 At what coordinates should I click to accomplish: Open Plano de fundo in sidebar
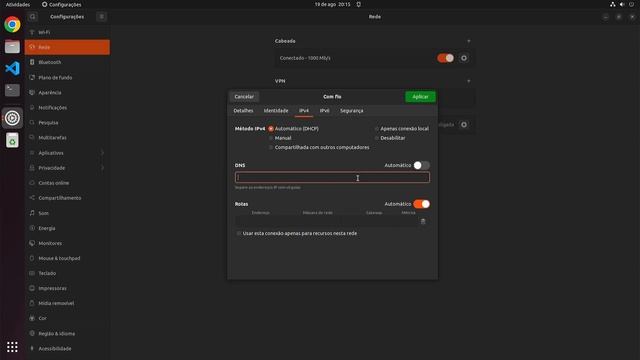click(67, 77)
